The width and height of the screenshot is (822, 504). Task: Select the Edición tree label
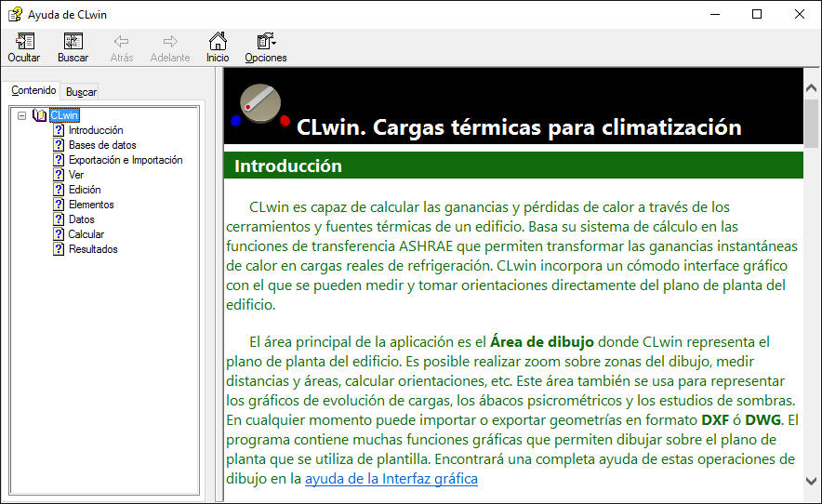coord(85,190)
